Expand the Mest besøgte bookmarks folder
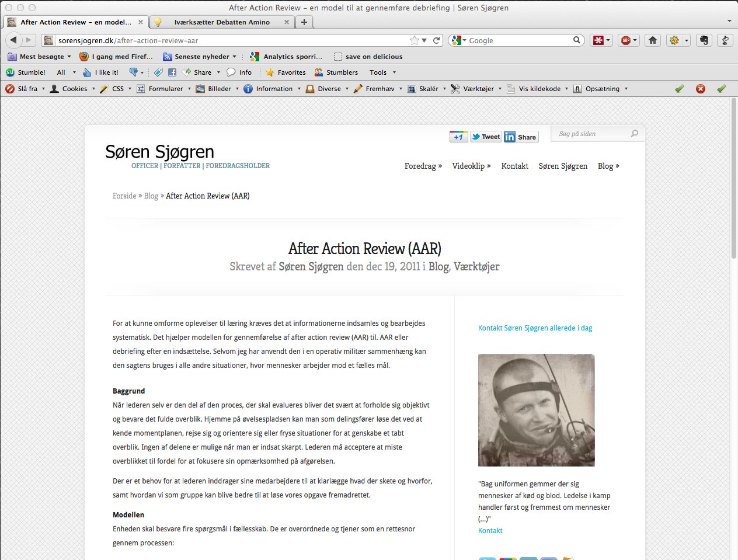This screenshot has height=560, width=738. (41, 57)
